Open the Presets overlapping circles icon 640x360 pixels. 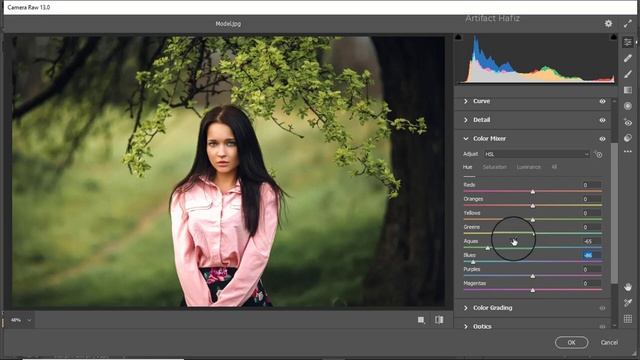(x=628, y=138)
